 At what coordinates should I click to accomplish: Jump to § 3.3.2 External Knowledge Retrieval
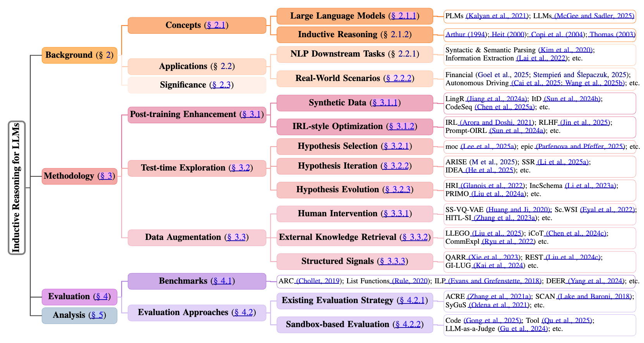(x=415, y=237)
